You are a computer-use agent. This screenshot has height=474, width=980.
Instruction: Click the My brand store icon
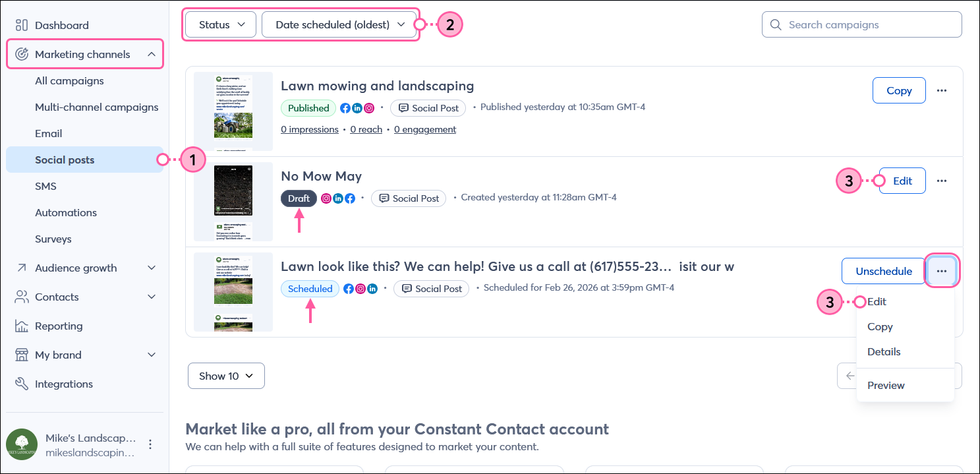[22, 355]
